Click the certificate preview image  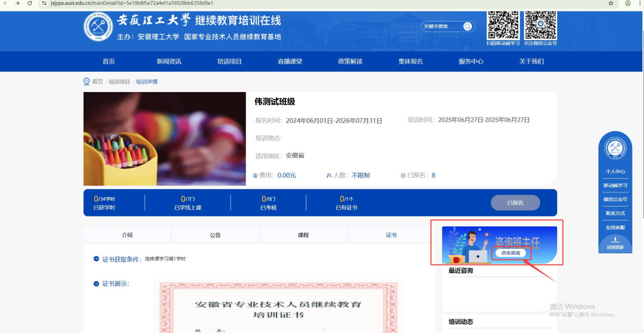coord(278,307)
